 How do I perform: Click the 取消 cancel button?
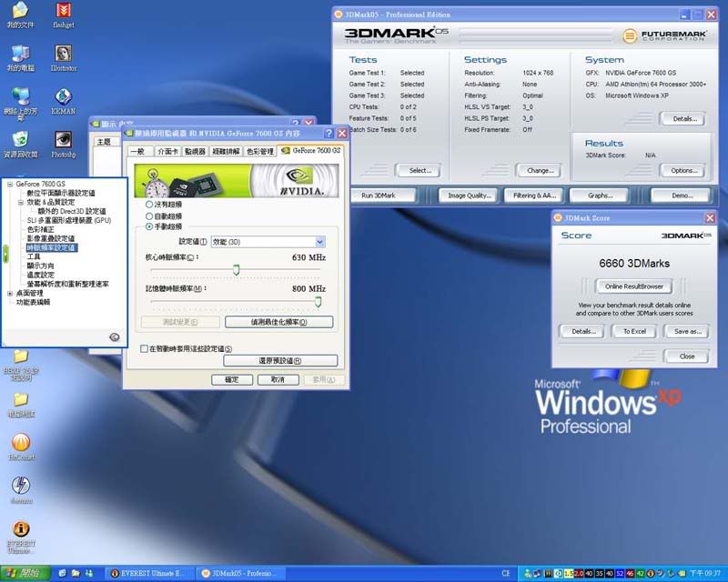(278, 379)
